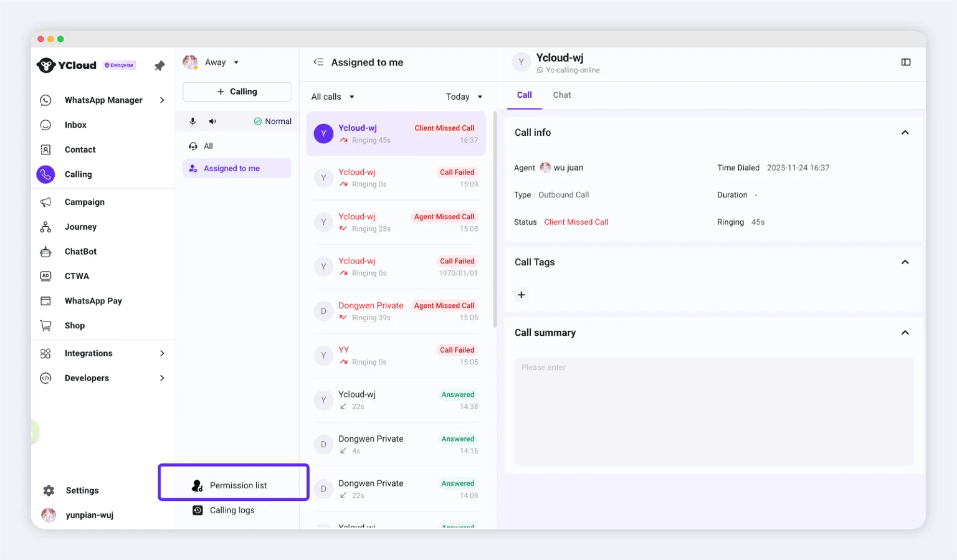This screenshot has width=957, height=560.
Task: Expand Integrations submenu chevron
Action: coord(162,353)
